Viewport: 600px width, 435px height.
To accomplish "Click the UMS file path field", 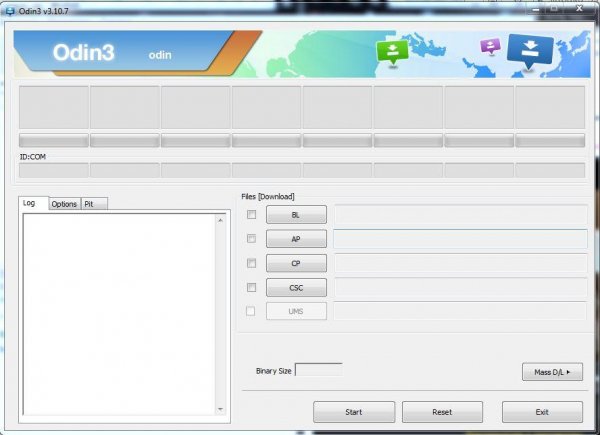I will [460, 311].
